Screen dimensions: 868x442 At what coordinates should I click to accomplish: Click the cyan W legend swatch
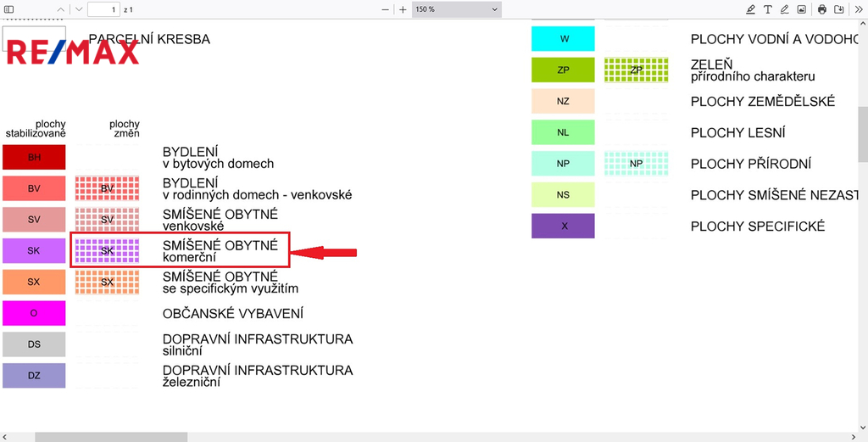pyautogui.click(x=563, y=39)
